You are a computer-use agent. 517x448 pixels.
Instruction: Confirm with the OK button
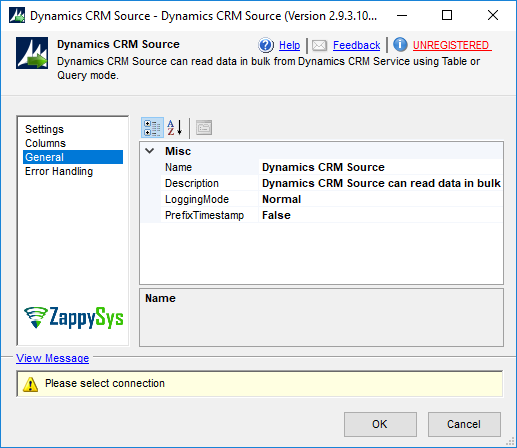point(380,424)
